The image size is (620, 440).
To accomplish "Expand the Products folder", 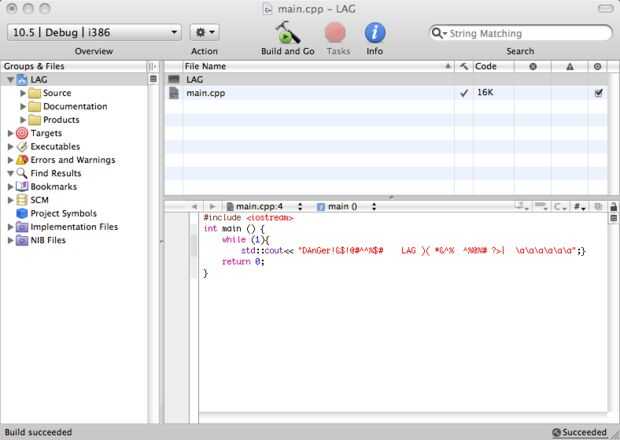I will (x=23, y=120).
